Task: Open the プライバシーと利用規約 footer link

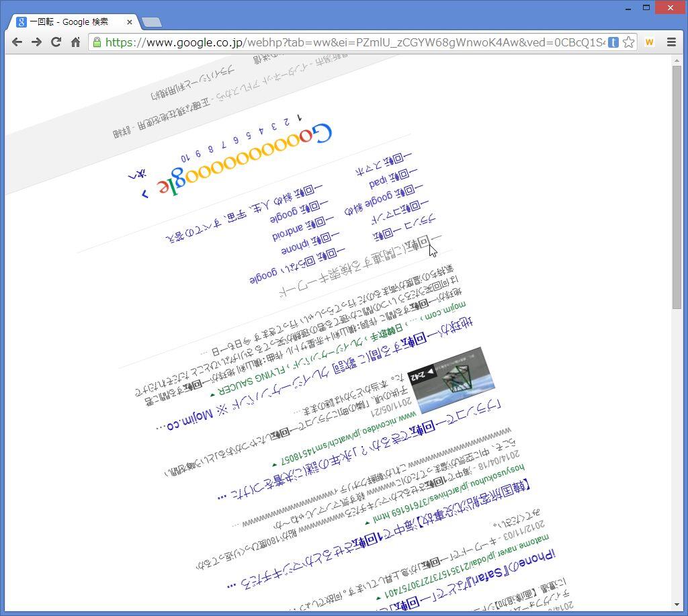Action: (x=192, y=83)
